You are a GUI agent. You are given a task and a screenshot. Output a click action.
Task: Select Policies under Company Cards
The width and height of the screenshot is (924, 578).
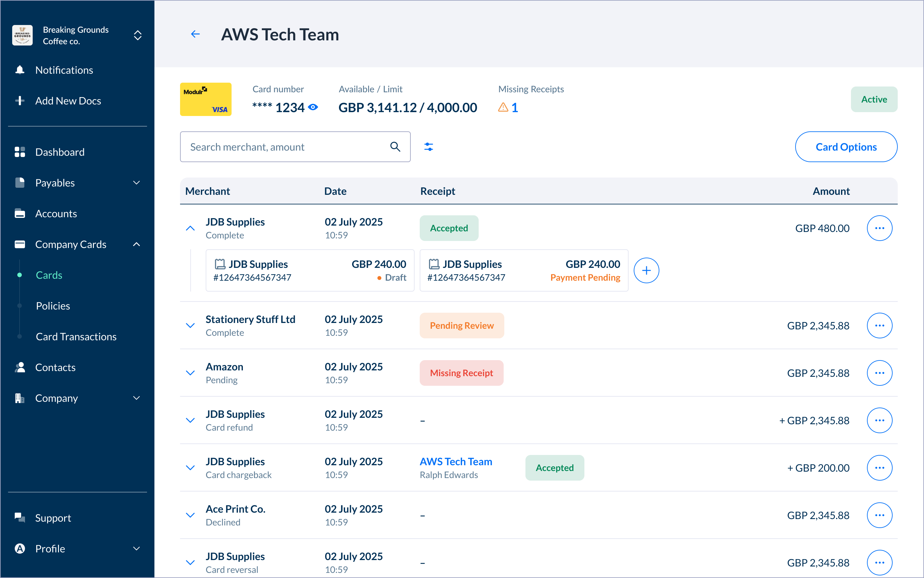[x=53, y=306]
